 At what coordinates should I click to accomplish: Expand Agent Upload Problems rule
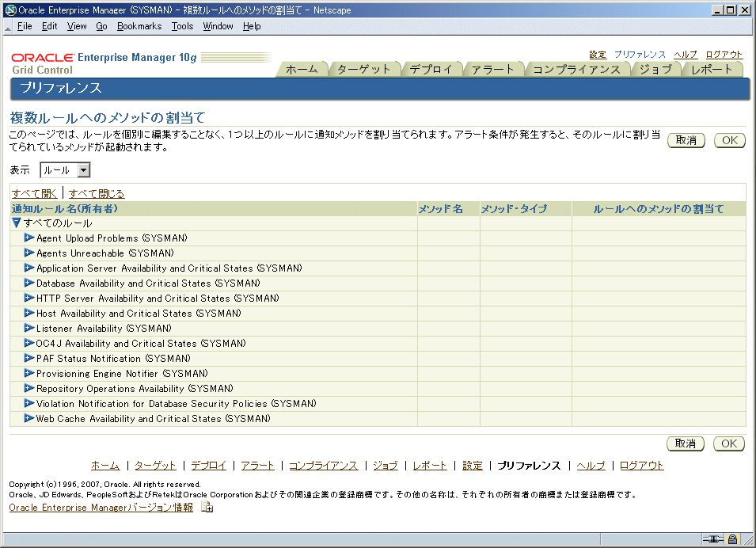[x=29, y=238]
